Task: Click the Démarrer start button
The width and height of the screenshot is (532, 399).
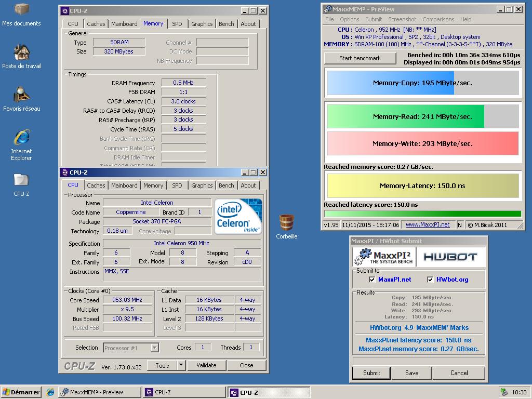Action: (x=21, y=392)
